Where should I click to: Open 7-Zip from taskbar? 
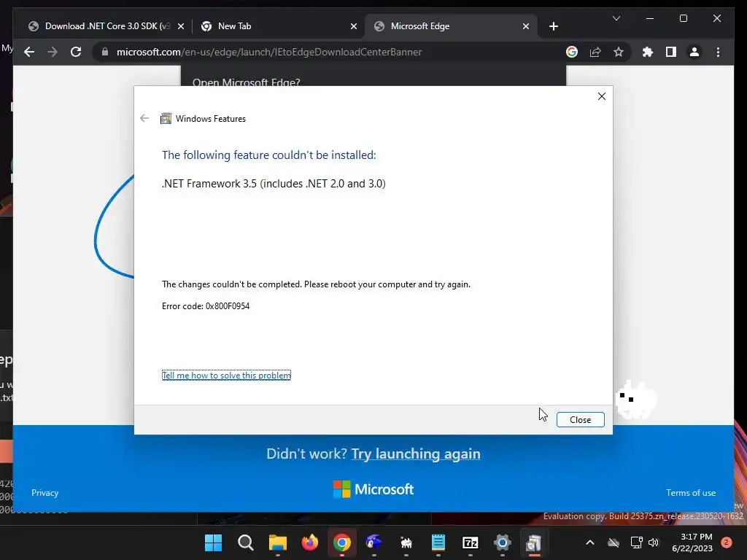[471, 542]
